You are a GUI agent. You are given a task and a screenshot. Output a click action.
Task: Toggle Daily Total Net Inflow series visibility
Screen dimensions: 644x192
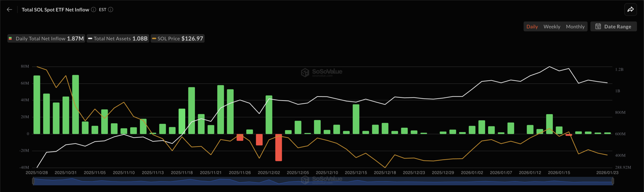(x=47, y=38)
